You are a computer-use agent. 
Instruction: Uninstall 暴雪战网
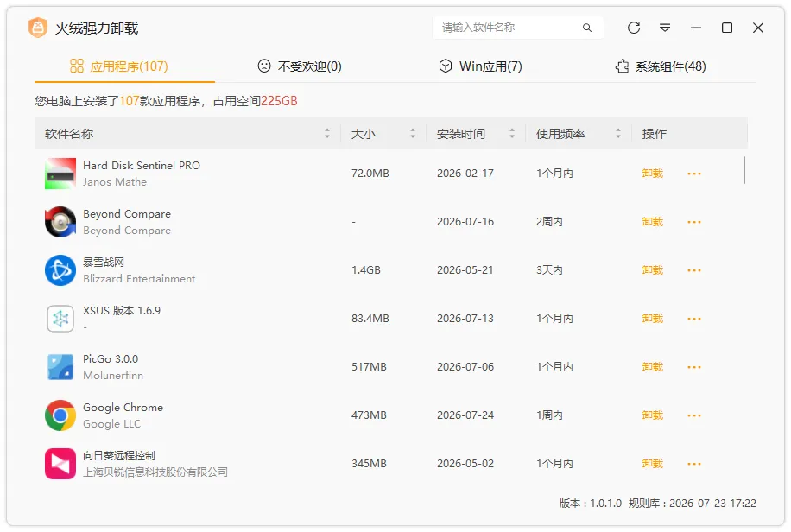652,270
